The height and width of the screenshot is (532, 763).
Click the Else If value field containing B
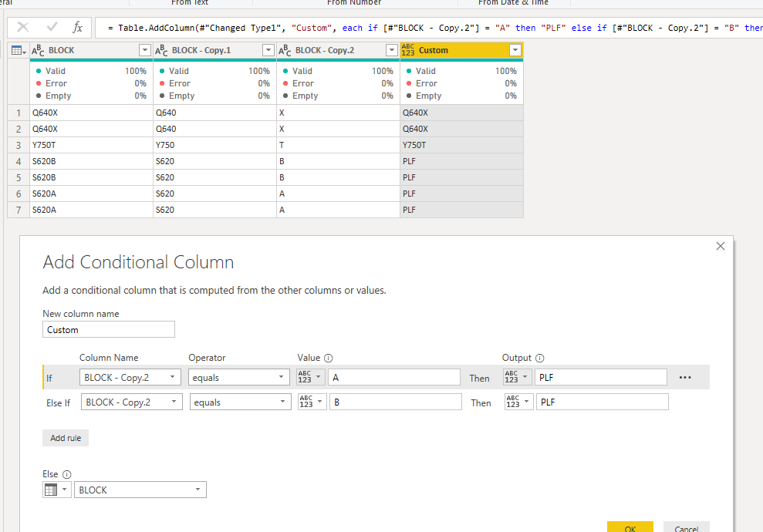click(396, 402)
